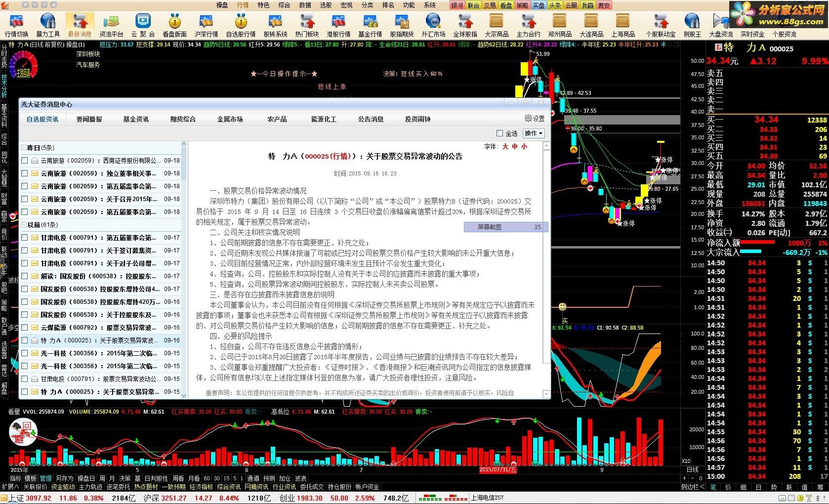Open the 大宗商品 toolbar icon
Viewport: 829px width, 504px height.
pos(497,26)
